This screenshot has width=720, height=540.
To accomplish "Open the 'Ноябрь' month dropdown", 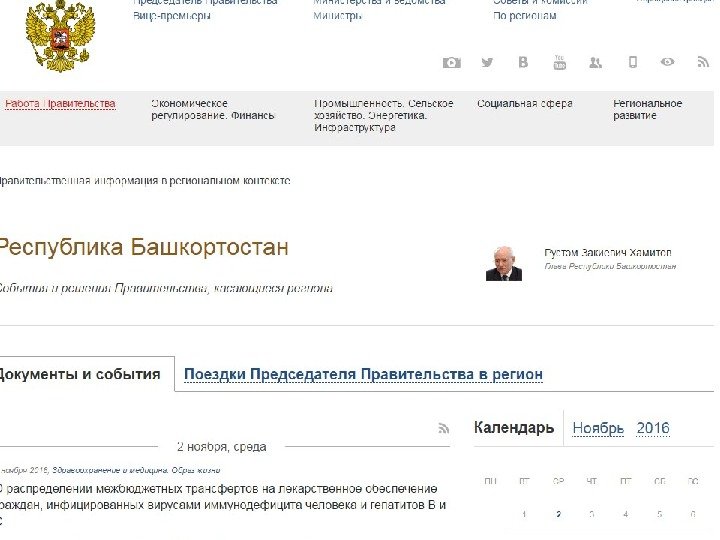I will [598, 428].
